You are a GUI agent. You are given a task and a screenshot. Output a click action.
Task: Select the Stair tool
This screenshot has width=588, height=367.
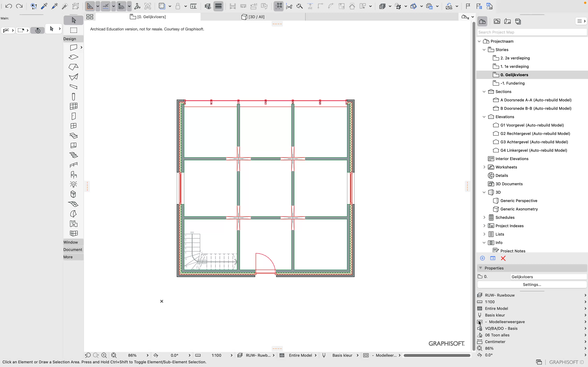click(x=73, y=155)
